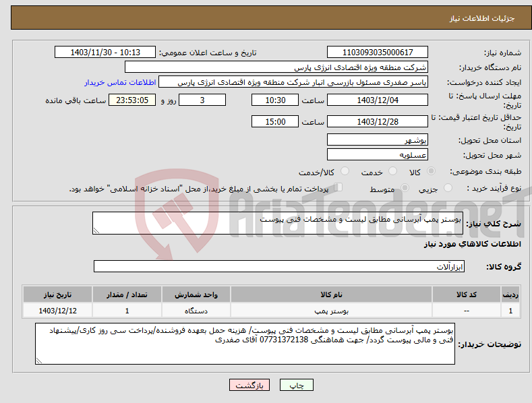Viewport: 532px width, 403px height.
Task: Click the buyer notes text area
Action: (245, 344)
